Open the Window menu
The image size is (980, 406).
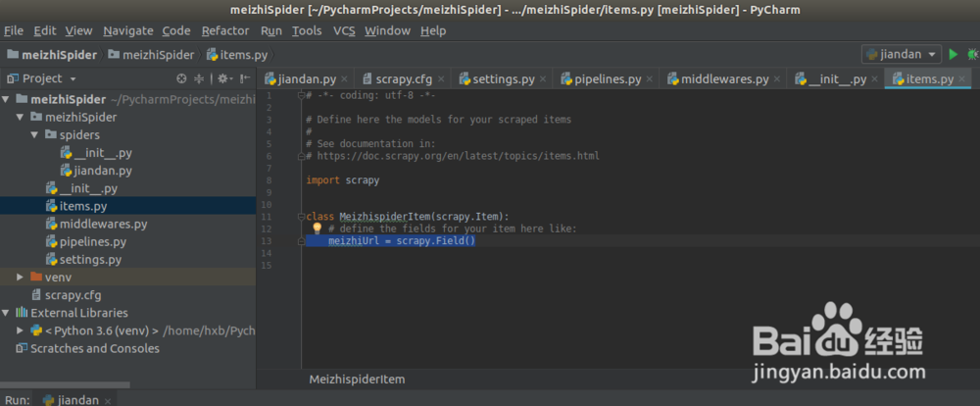[387, 30]
